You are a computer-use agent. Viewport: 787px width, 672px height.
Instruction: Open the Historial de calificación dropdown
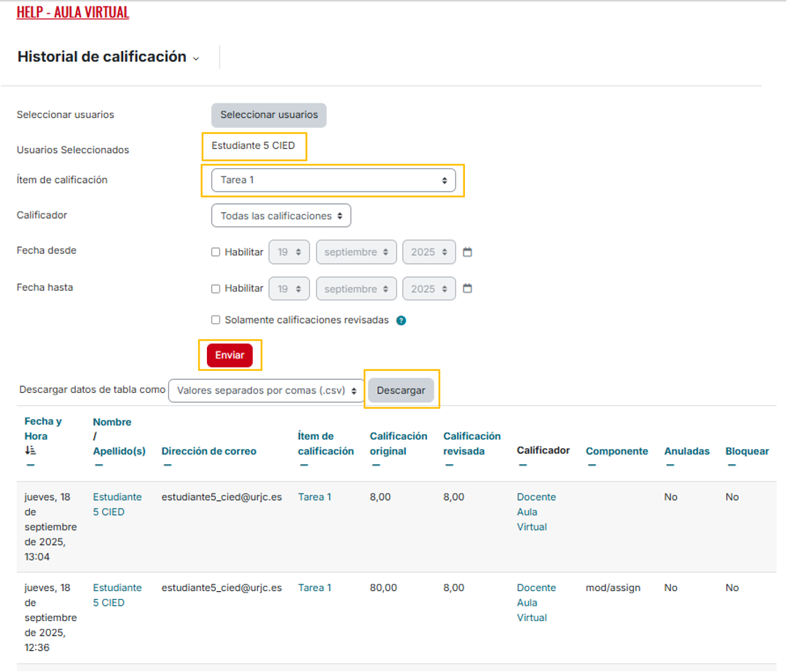tap(196, 59)
